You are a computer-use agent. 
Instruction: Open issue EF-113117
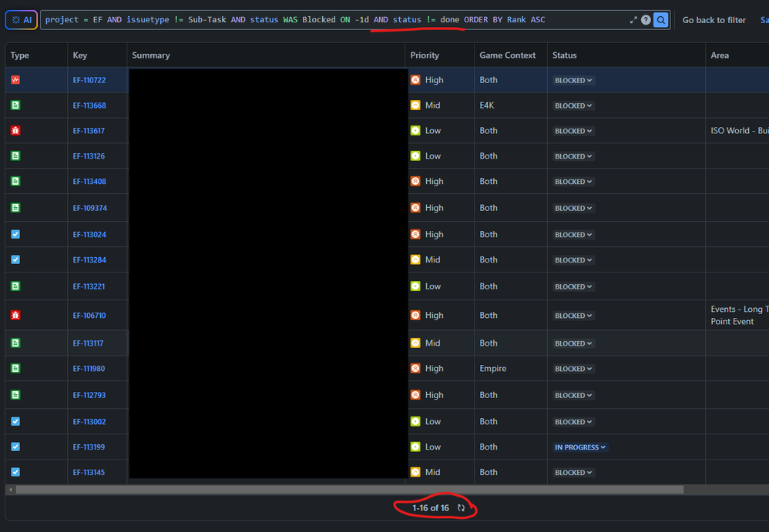pos(89,343)
